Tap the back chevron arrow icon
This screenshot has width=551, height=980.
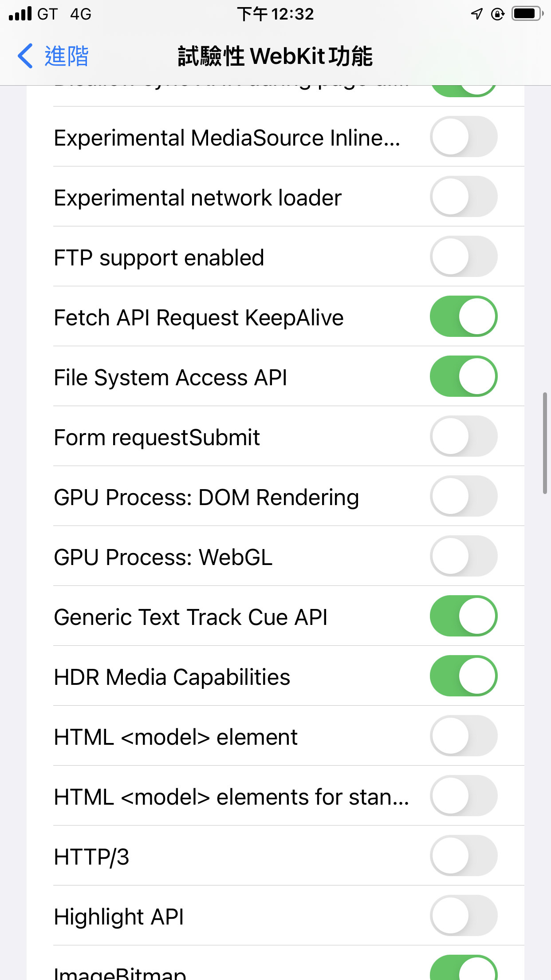click(x=25, y=56)
